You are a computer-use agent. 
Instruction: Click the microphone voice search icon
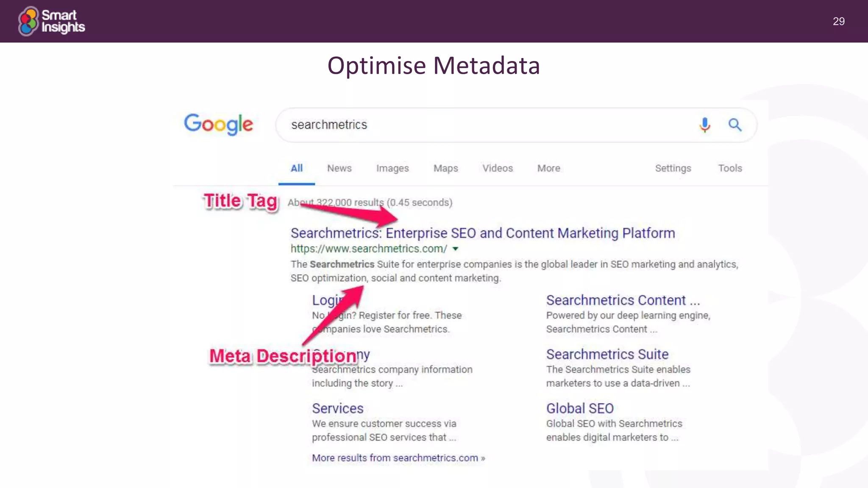[704, 125]
